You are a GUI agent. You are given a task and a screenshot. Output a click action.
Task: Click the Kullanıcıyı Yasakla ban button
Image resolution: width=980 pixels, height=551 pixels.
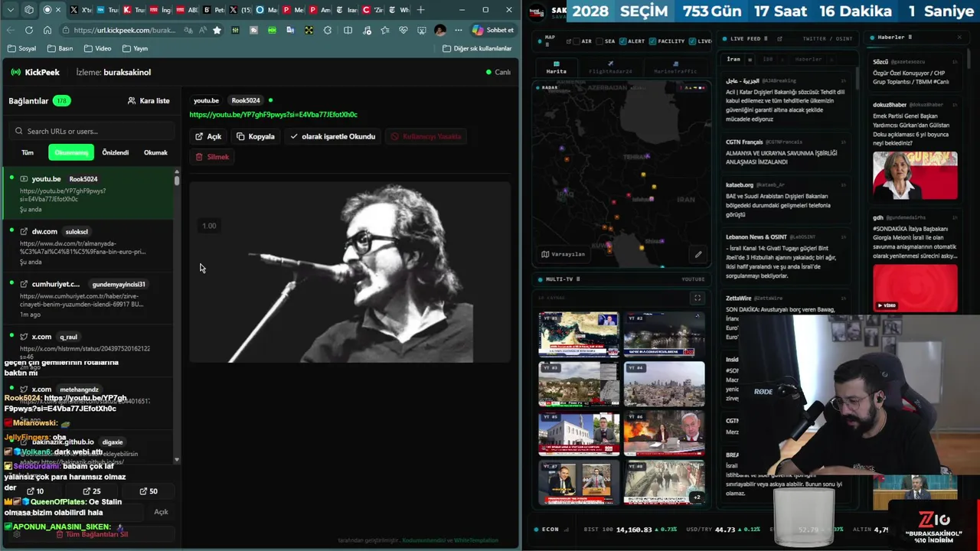426,136
